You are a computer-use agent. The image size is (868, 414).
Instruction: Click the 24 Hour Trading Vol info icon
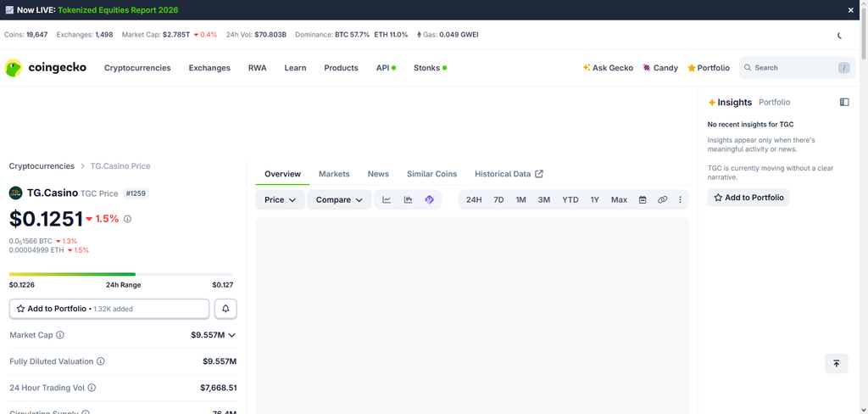pyautogui.click(x=92, y=388)
